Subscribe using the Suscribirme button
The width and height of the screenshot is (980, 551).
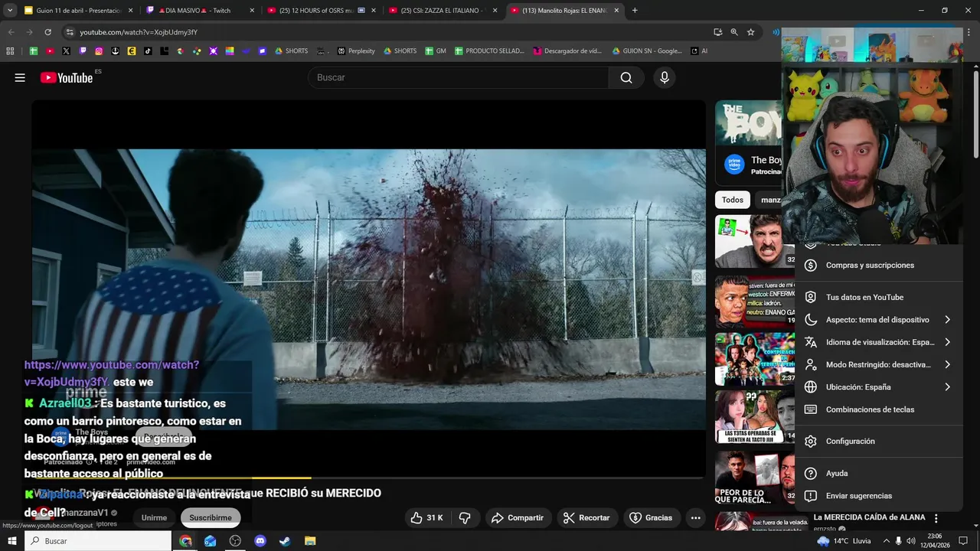point(211,518)
